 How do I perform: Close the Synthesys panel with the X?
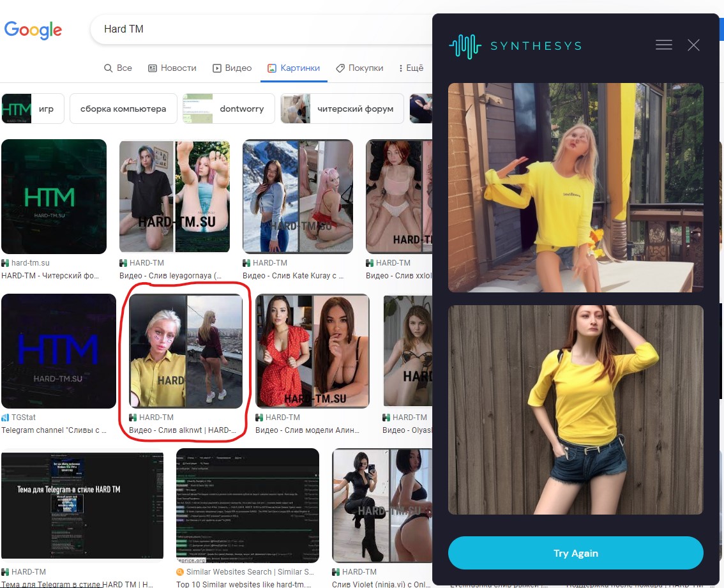click(x=693, y=45)
